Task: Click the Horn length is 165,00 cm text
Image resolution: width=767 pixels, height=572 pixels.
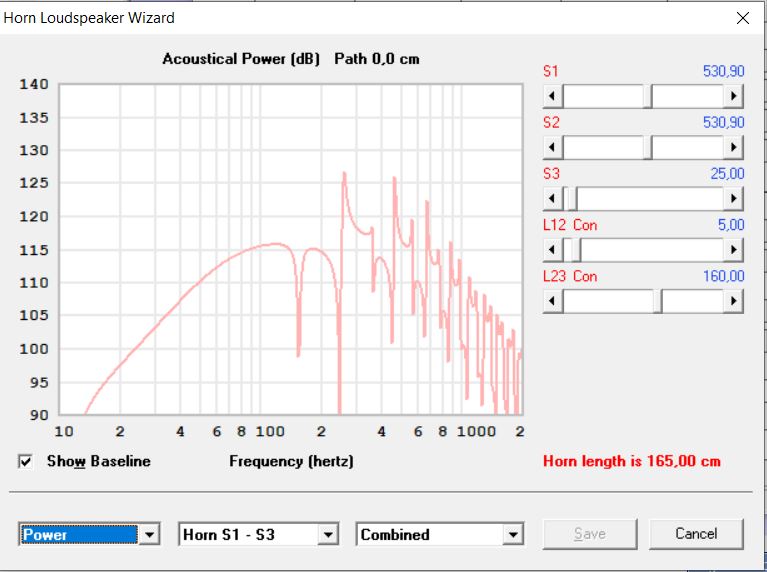Action: coord(632,461)
